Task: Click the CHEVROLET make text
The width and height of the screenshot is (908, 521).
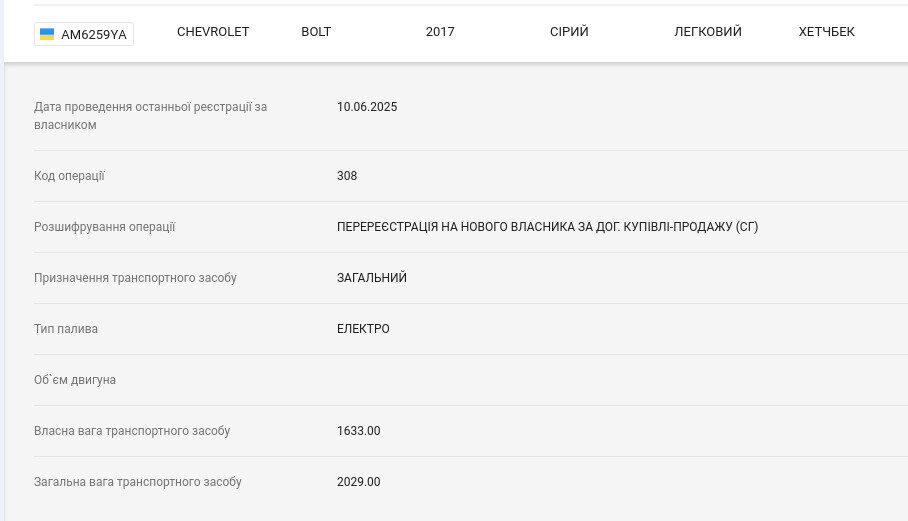Action: (213, 32)
